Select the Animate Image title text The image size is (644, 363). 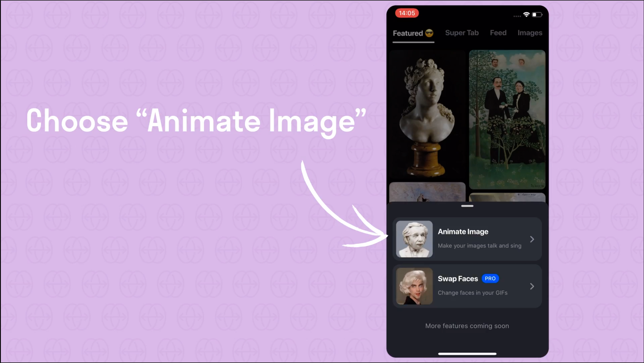coord(463,232)
